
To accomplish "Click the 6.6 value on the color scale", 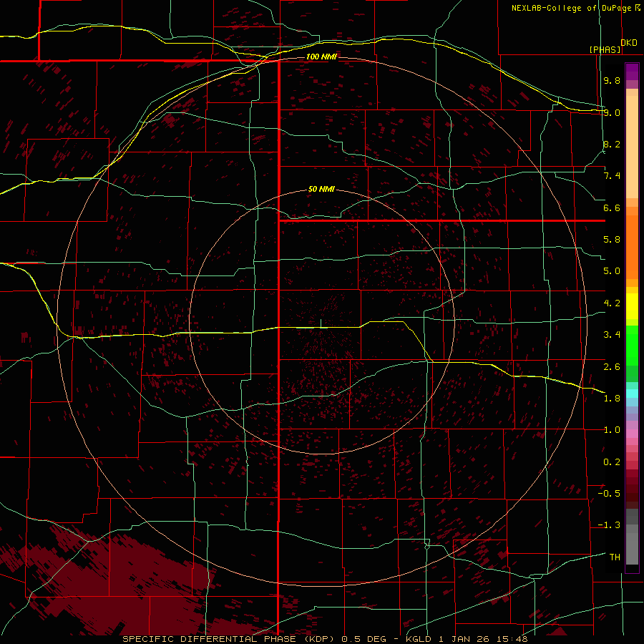I will coord(612,208).
